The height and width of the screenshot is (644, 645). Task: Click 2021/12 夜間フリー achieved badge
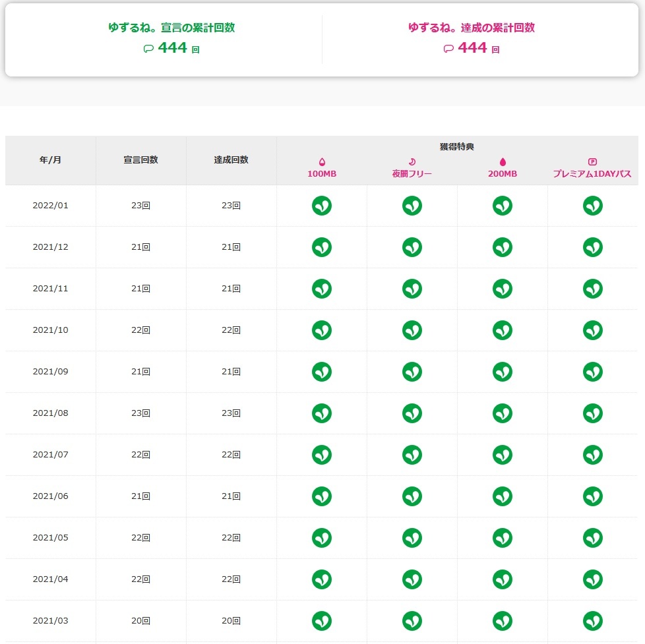pyautogui.click(x=412, y=247)
